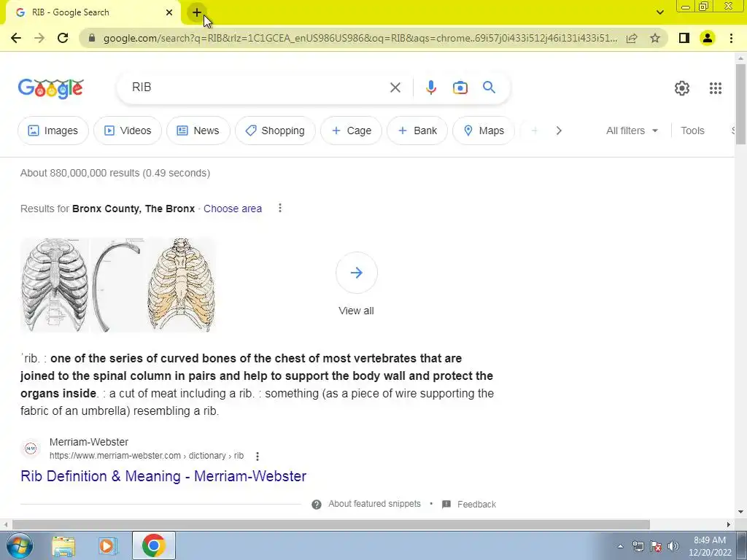View all images arrow button

click(356, 273)
